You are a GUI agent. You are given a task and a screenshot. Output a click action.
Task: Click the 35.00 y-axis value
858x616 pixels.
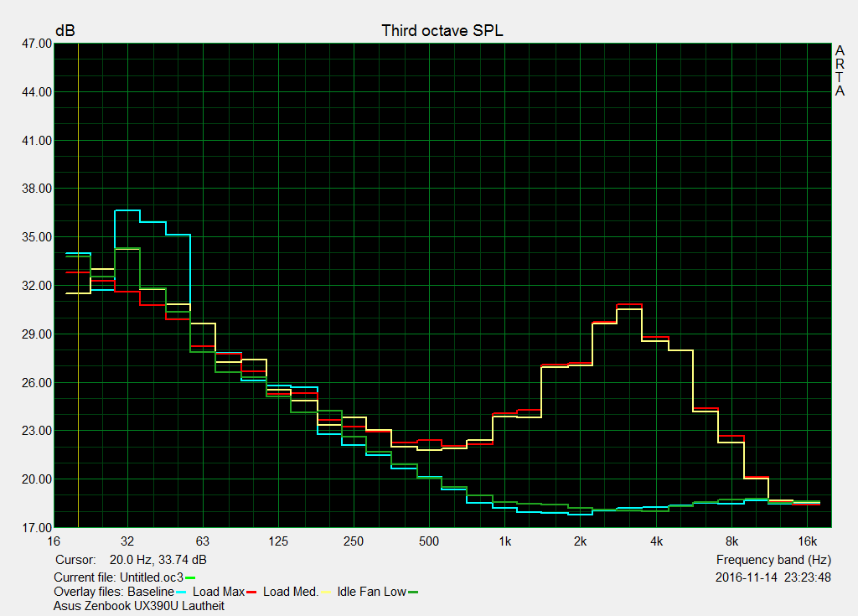pyautogui.click(x=37, y=238)
